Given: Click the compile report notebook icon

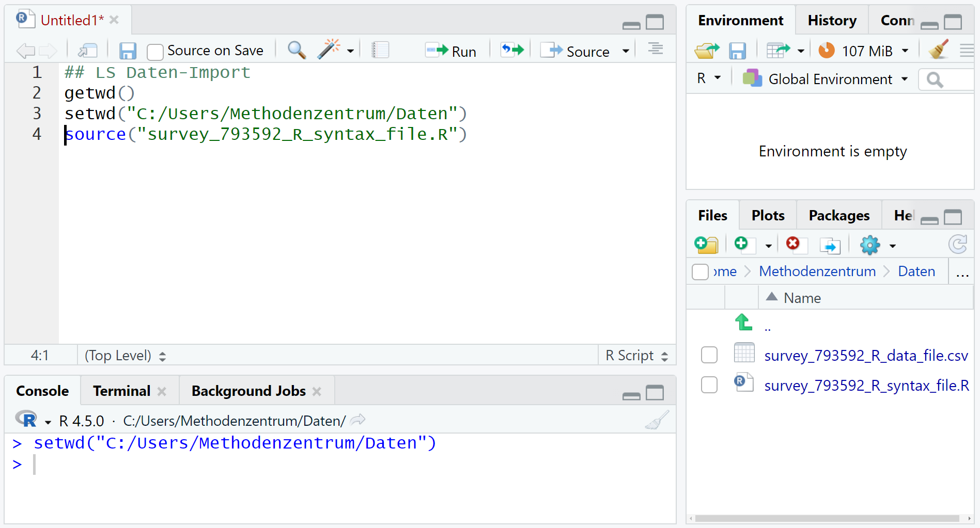Looking at the screenshot, I should click(x=380, y=50).
